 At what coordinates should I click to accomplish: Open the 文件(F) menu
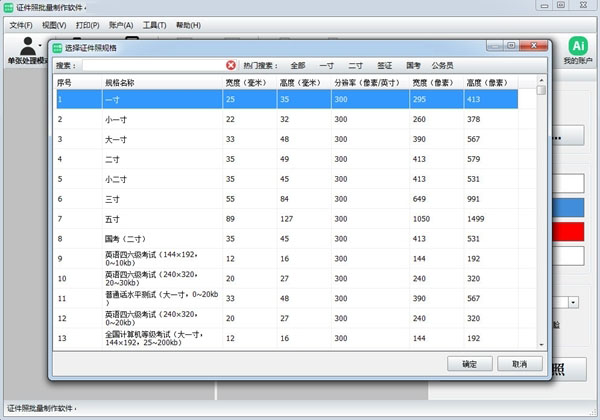(x=21, y=25)
